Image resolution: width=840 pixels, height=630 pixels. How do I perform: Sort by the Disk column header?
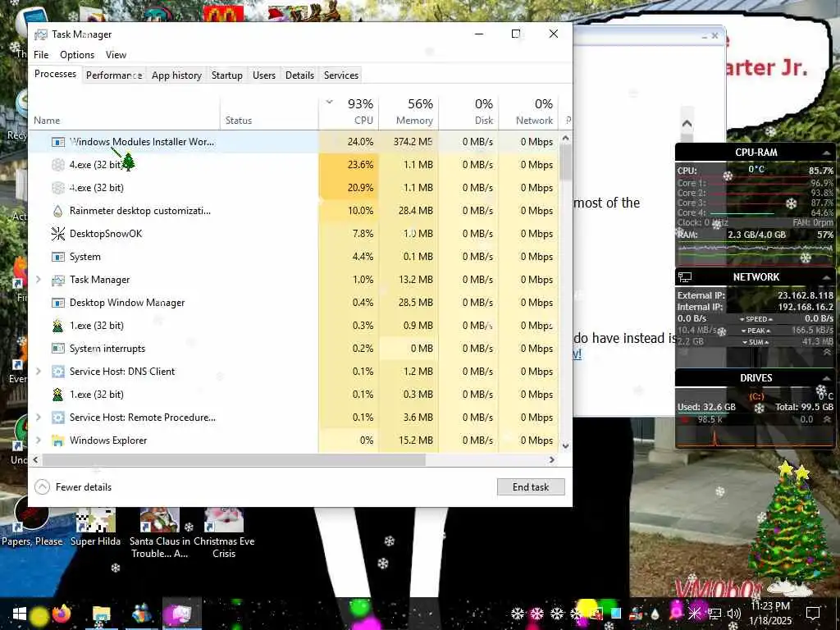click(x=468, y=113)
